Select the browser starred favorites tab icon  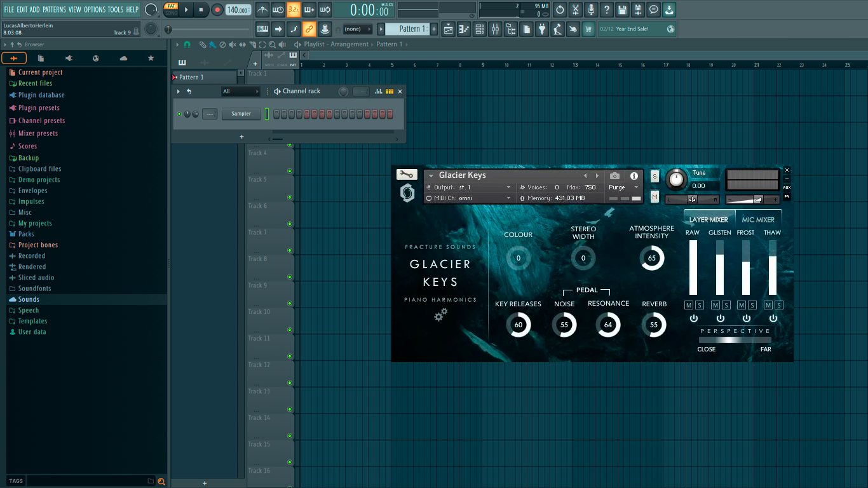point(151,58)
